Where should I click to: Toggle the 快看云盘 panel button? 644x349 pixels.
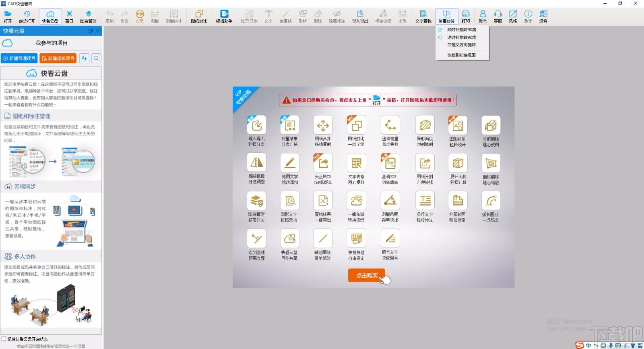(x=50, y=17)
